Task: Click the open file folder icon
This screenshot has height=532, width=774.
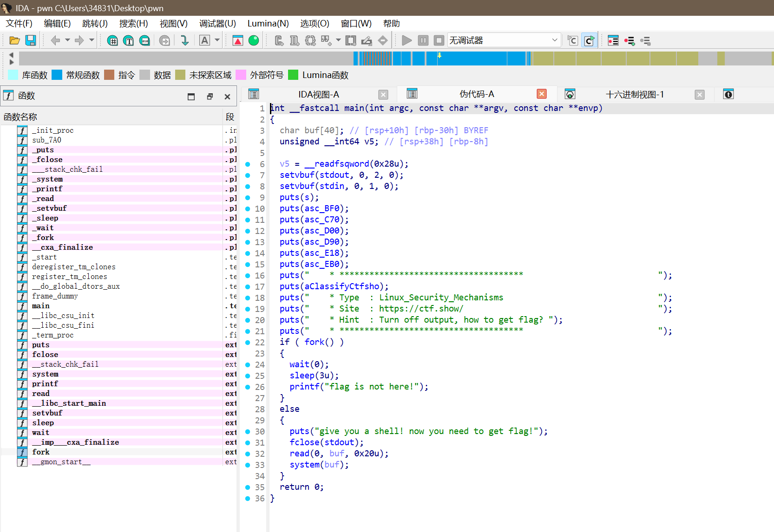Action: tap(14, 40)
